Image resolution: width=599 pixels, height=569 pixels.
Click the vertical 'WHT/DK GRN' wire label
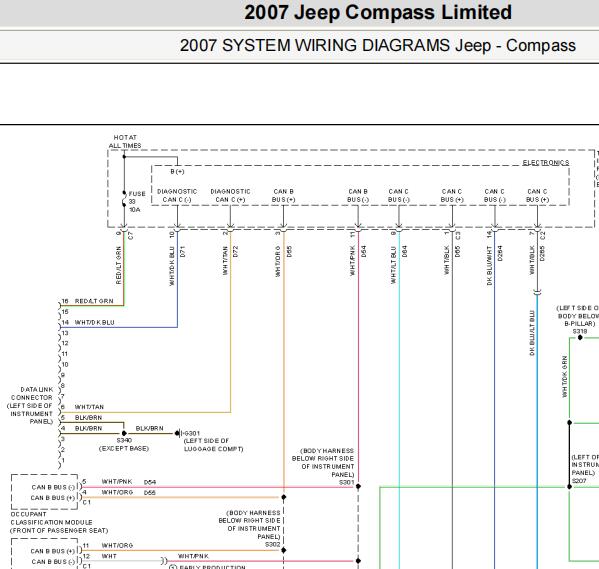pyautogui.click(x=564, y=376)
